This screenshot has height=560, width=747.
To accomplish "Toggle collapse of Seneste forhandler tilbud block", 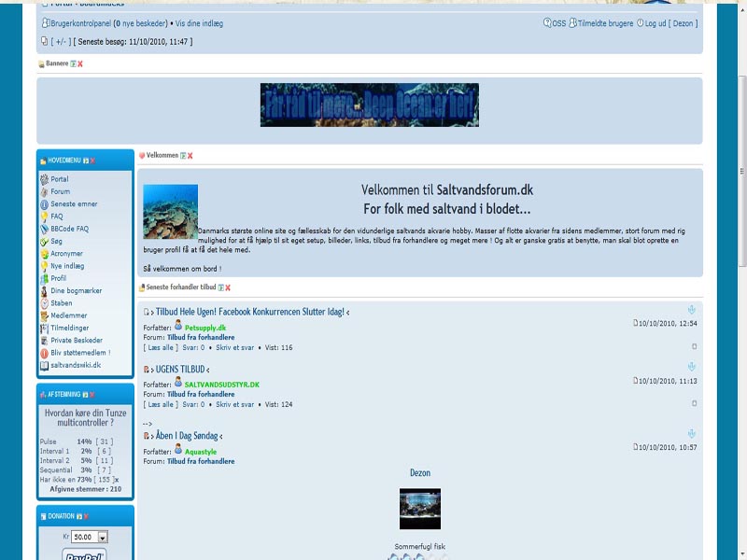I will click(220, 287).
